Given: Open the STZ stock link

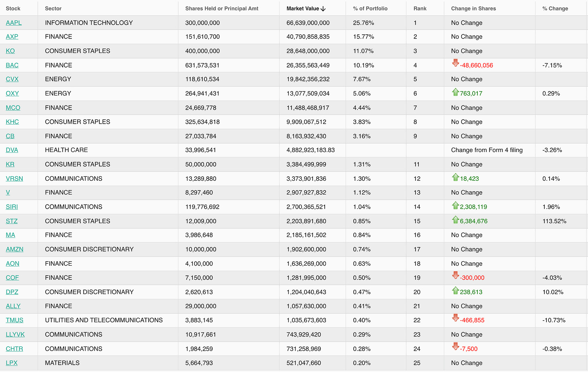Looking at the screenshot, I should [12, 222].
